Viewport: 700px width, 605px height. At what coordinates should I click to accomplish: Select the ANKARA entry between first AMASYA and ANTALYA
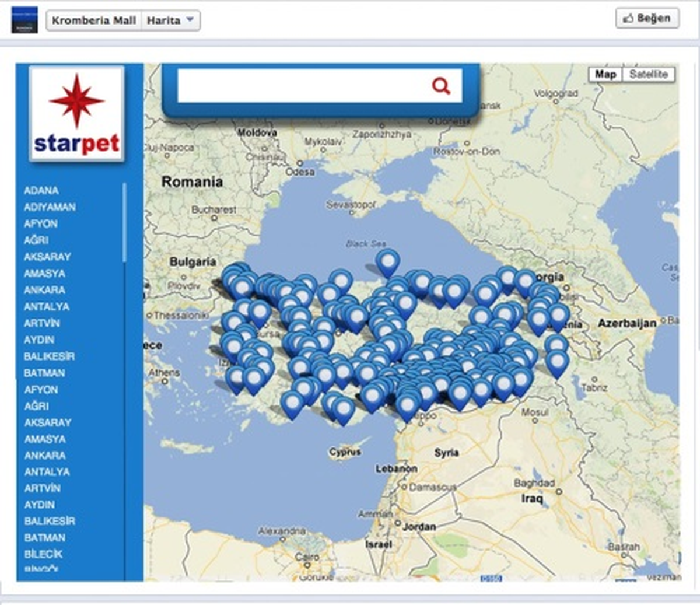(x=44, y=290)
